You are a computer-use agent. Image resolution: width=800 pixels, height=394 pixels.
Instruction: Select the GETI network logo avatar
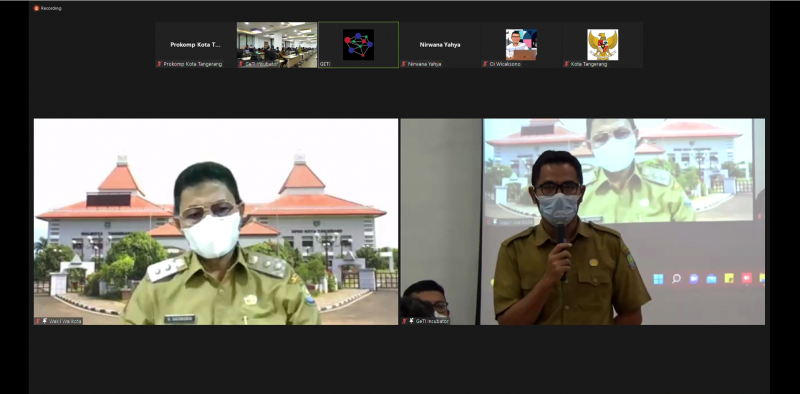click(x=358, y=45)
